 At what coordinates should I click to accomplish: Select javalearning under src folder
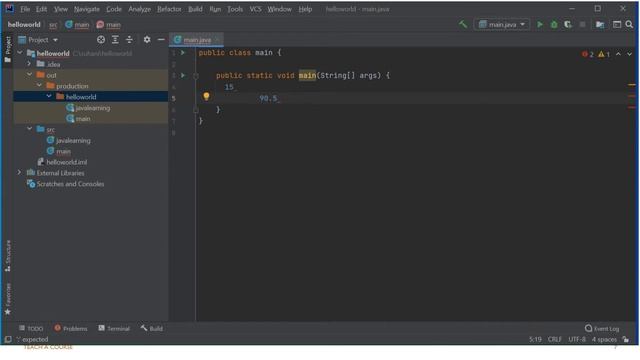(73, 140)
